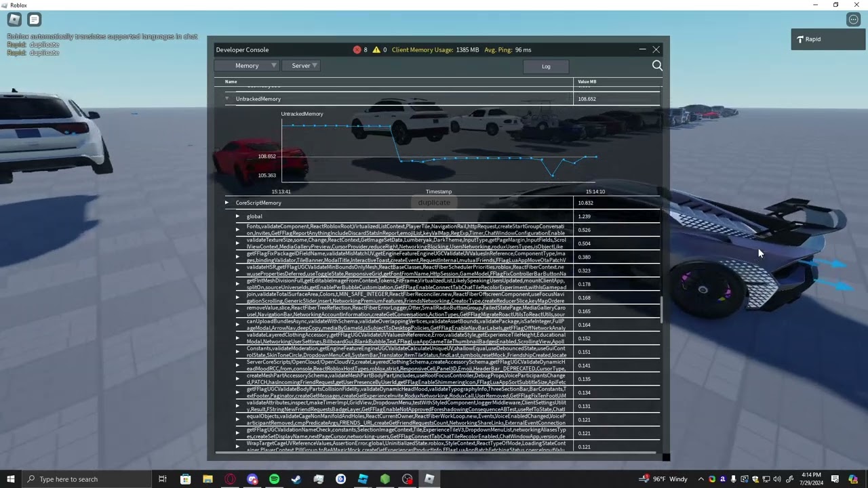Click the global value 1.239
This screenshot has width=868, height=488.
pos(585,216)
